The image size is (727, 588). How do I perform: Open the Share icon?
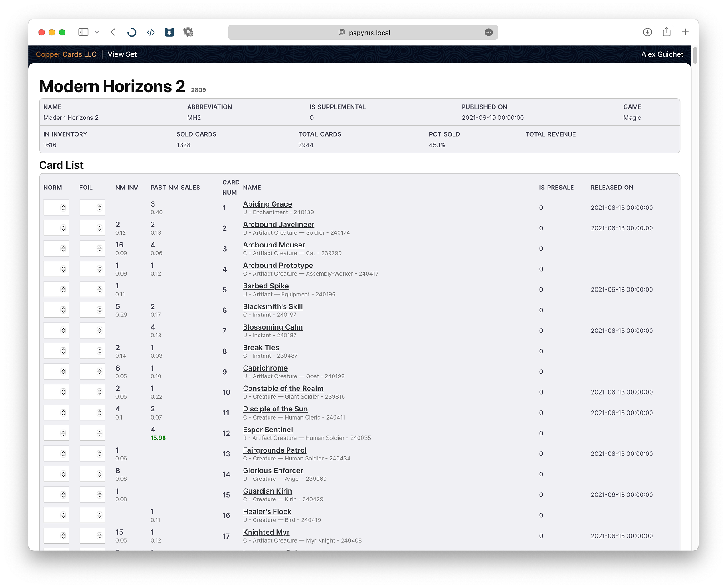[x=667, y=32]
